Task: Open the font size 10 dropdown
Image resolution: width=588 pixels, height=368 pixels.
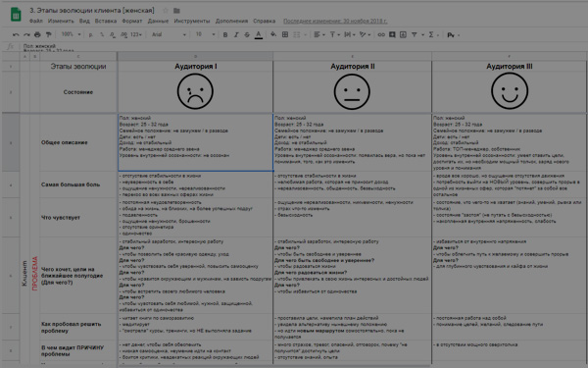Action: click(205, 34)
